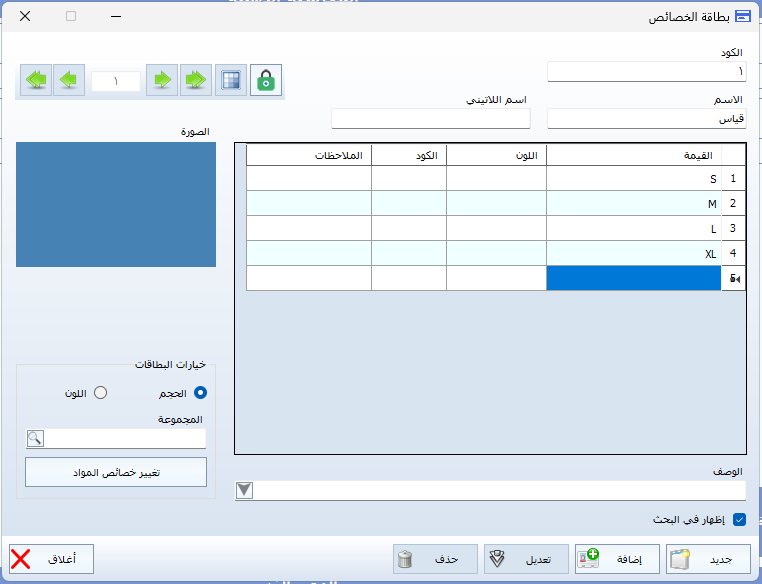Click the الاسم field containing قياس
Image resolution: width=762 pixels, height=584 pixels.
(x=647, y=119)
